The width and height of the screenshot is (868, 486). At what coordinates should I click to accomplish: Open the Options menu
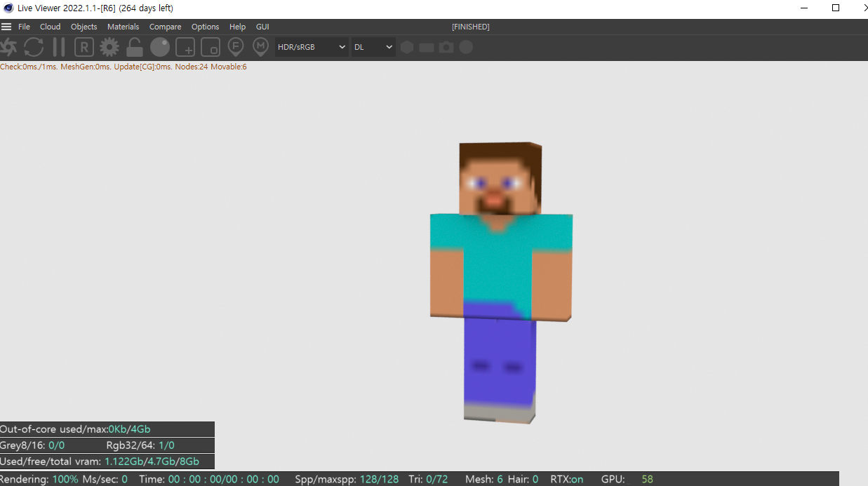(x=206, y=27)
